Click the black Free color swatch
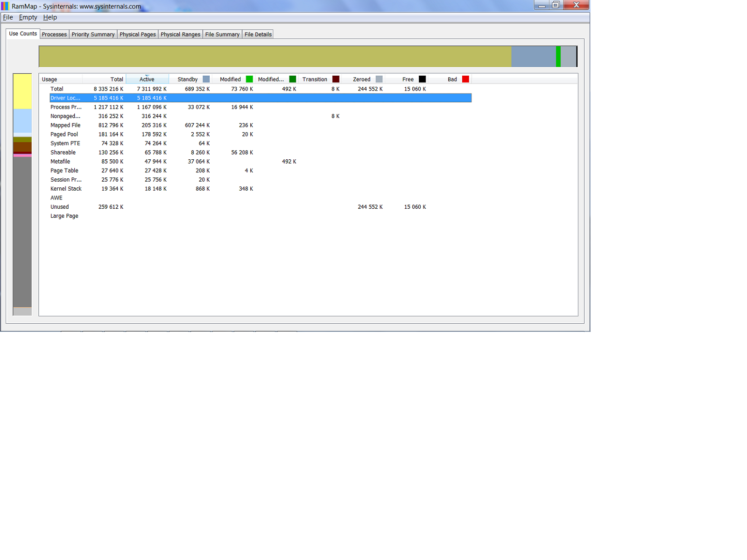The width and height of the screenshot is (747, 560). (x=422, y=79)
